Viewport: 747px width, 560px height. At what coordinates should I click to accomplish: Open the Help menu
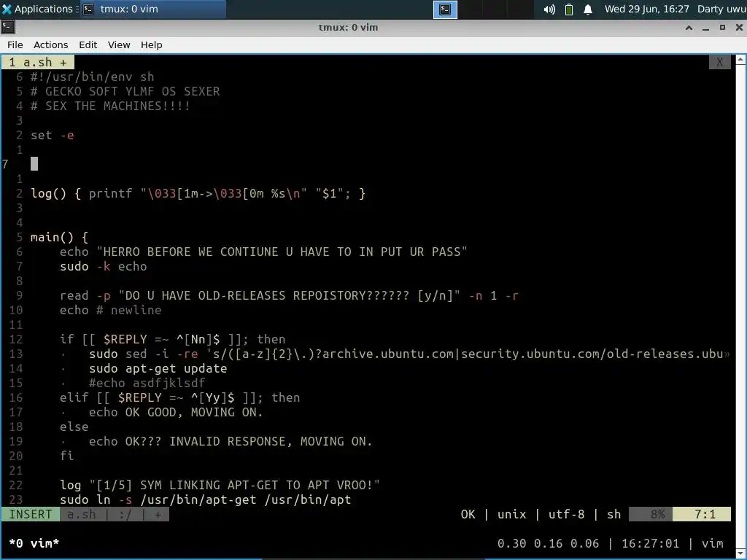(152, 44)
